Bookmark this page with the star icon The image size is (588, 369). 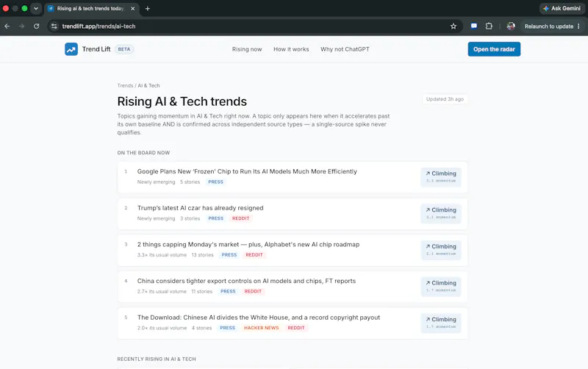coord(453,26)
